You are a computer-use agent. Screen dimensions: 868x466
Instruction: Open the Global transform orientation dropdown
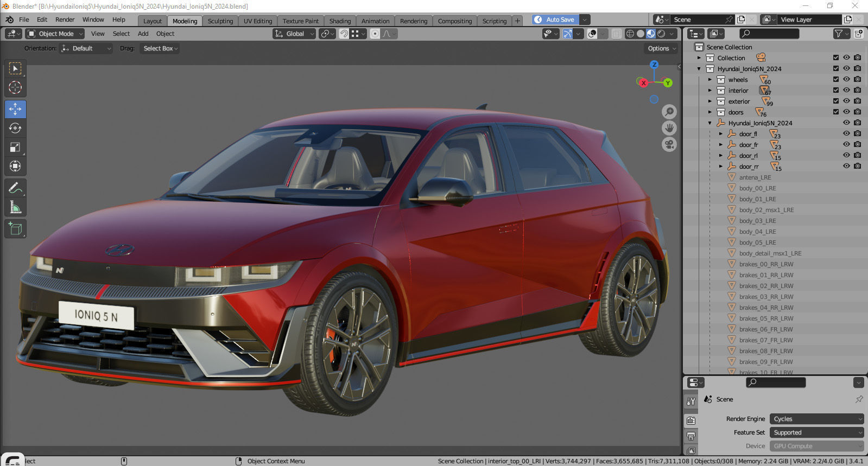point(294,34)
